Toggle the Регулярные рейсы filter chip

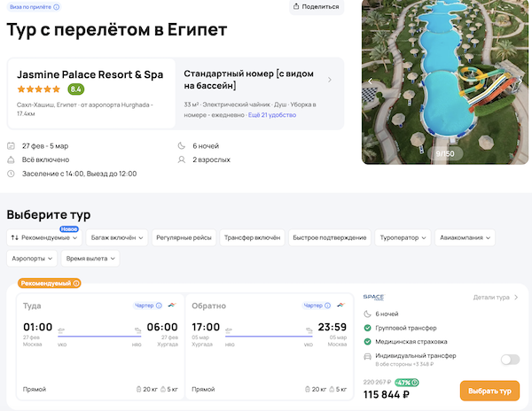coord(182,237)
